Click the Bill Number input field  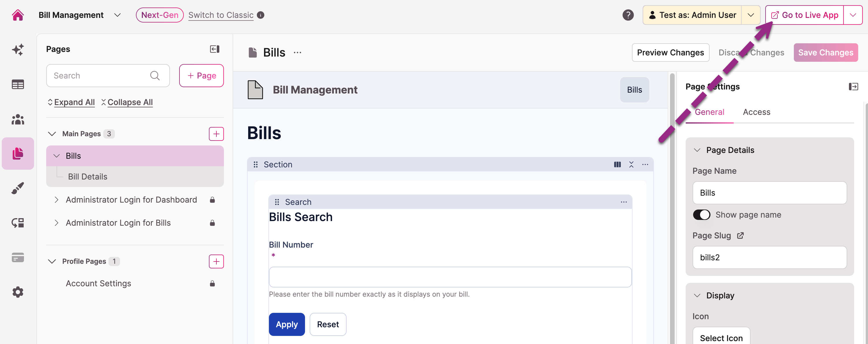[x=450, y=277]
